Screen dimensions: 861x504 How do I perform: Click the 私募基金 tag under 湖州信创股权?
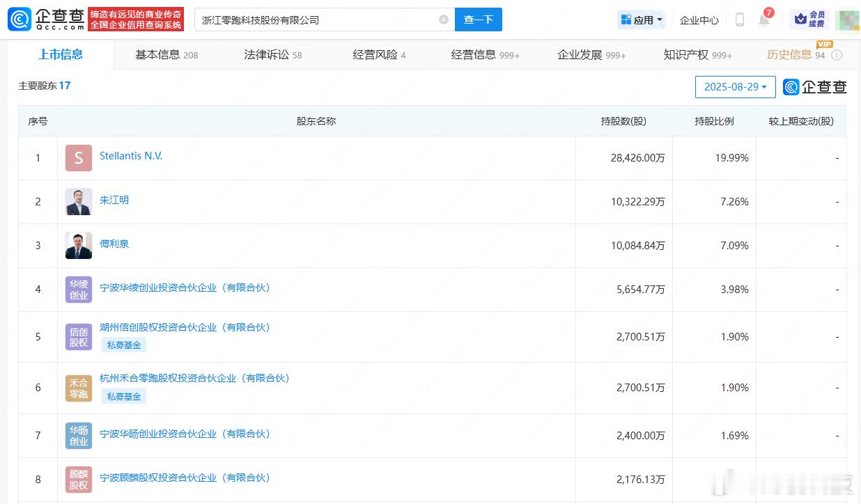(x=123, y=345)
